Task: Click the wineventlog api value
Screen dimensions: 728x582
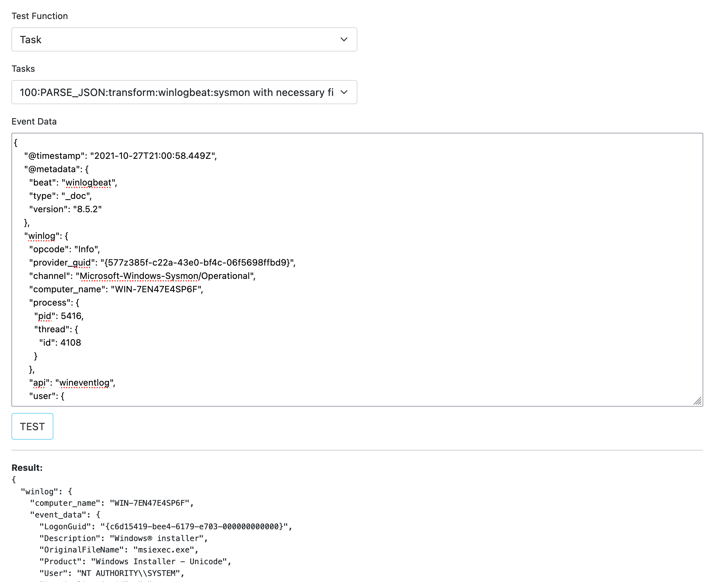Action: pos(84,383)
